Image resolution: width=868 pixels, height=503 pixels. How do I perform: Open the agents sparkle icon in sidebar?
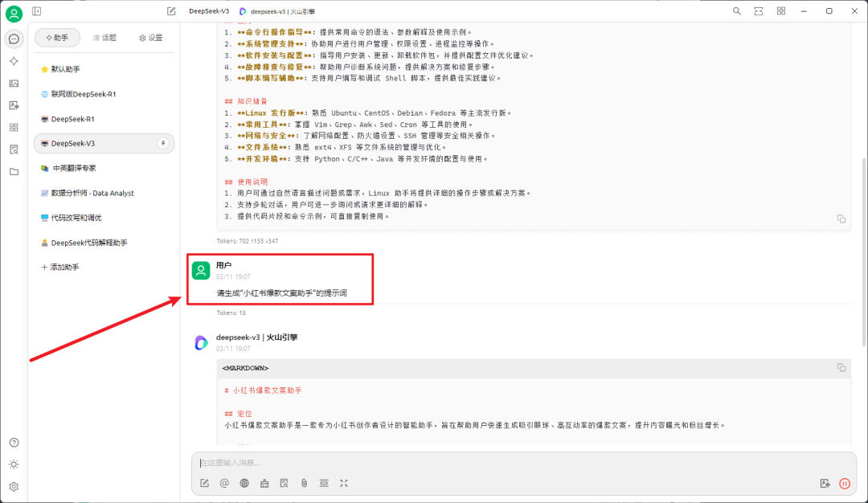click(14, 61)
